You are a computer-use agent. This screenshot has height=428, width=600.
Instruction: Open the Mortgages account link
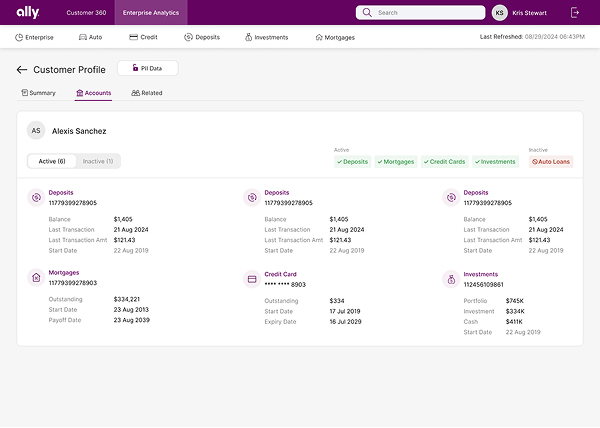[64, 272]
